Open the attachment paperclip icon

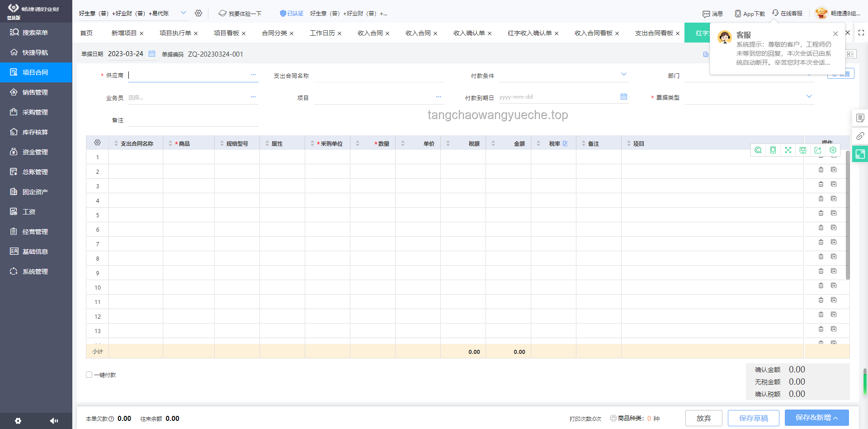(x=860, y=136)
